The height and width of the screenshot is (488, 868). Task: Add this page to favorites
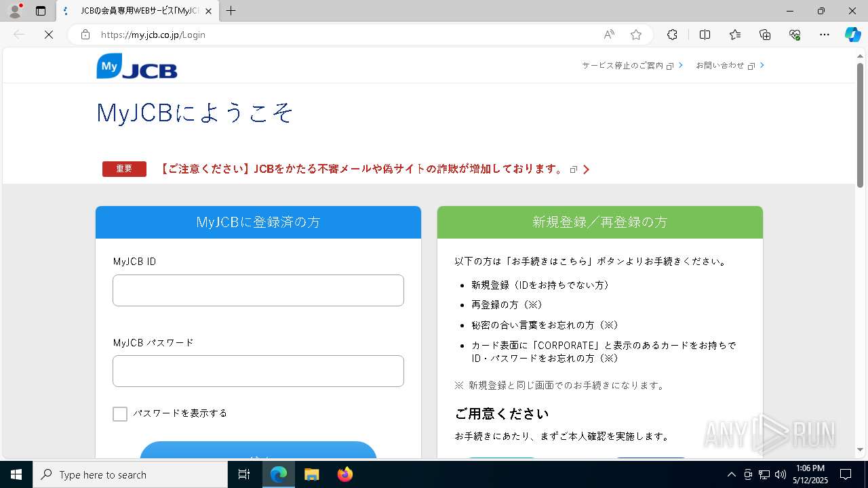coord(636,35)
